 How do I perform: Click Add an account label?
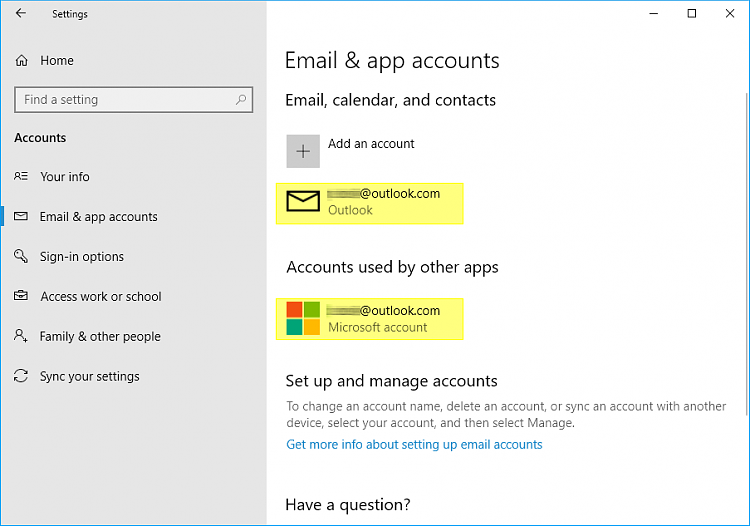[371, 143]
